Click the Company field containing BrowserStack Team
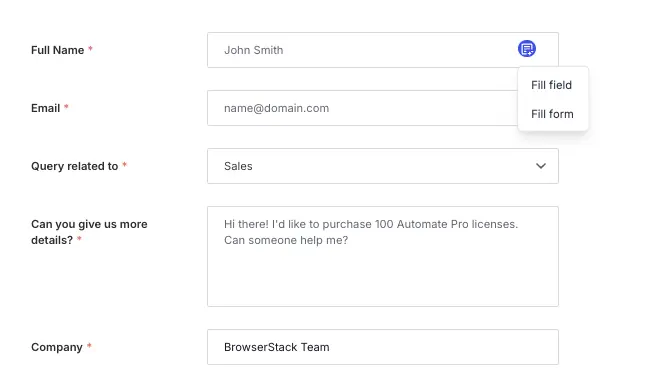Screen dimensions: 647x390 coord(383,347)
